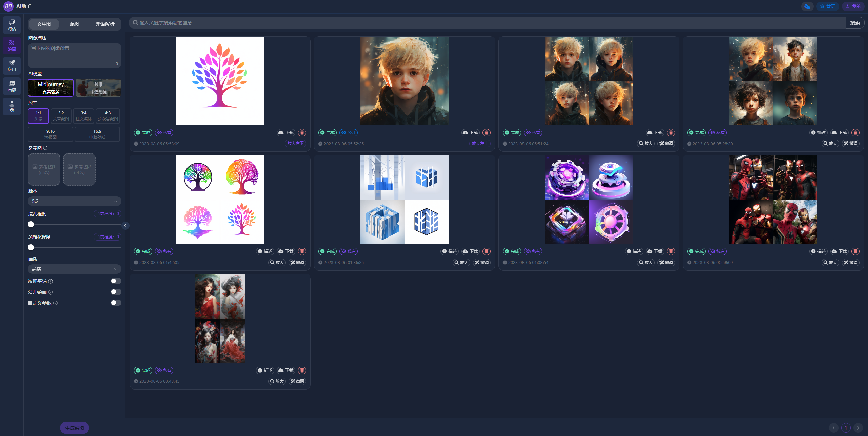
Task: Go to the previous page arrow
Action: pos(833,428)
